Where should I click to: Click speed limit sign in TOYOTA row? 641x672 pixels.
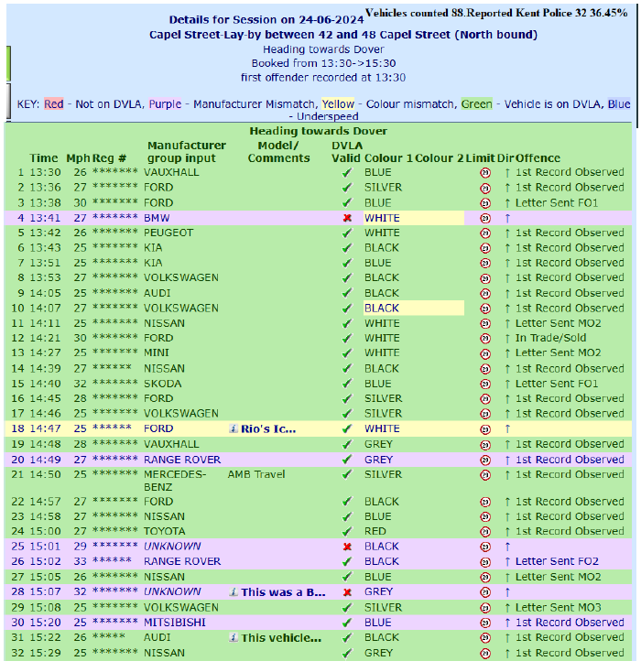485,531
